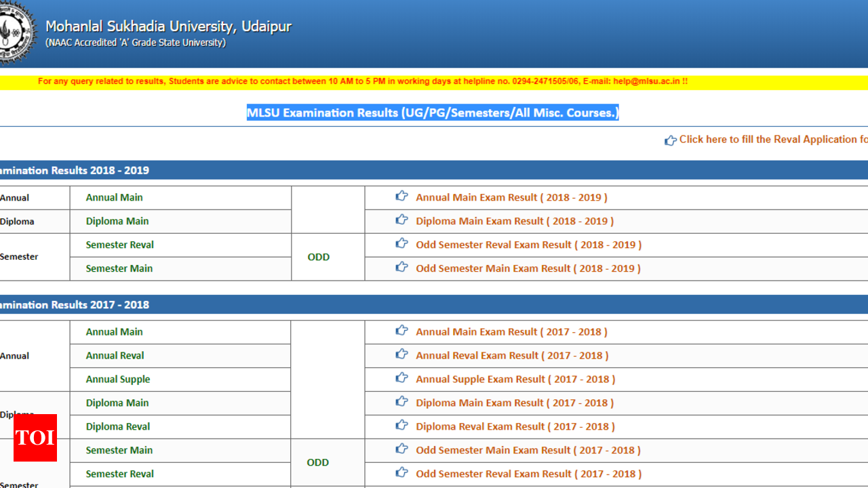868x488 pixels.
Task: Open Annual Reval Exam Result (2017 - 2018)
Action: point(512,355)
